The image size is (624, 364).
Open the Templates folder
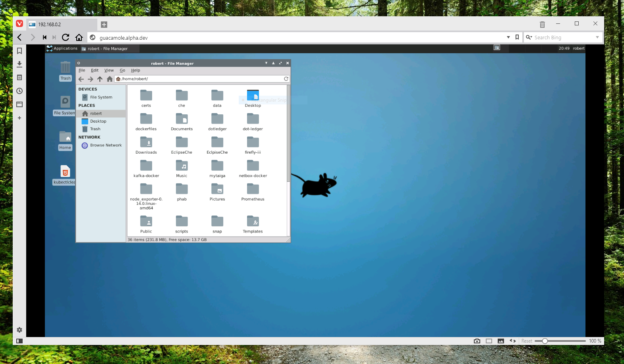253,224
